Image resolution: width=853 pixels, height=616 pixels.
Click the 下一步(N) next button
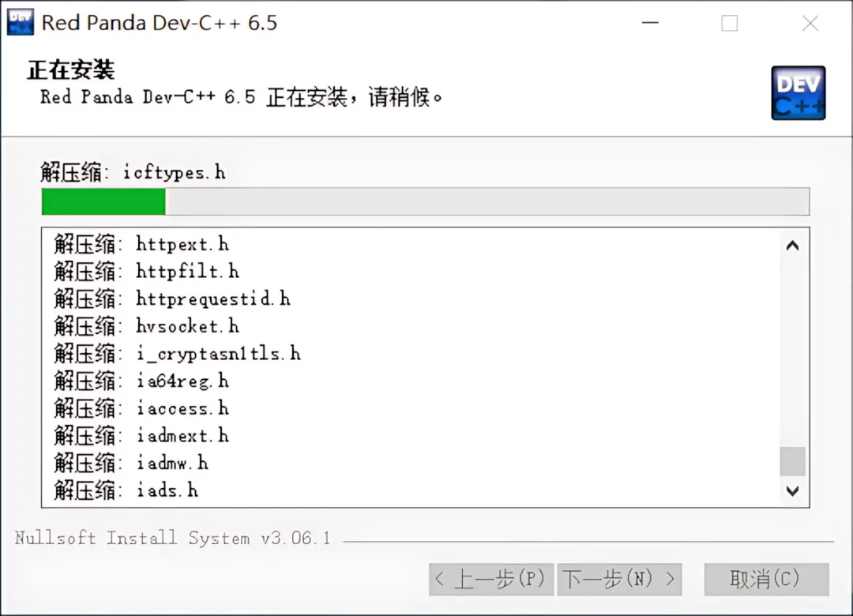pyautogui.click(x=619, y=579)
